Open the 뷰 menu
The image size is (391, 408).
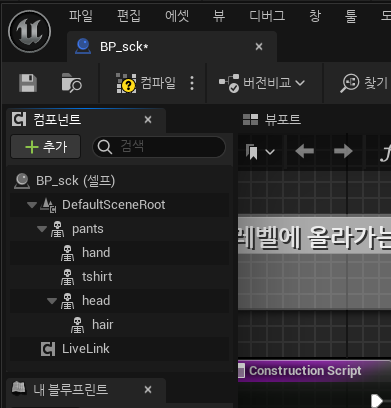219,16
